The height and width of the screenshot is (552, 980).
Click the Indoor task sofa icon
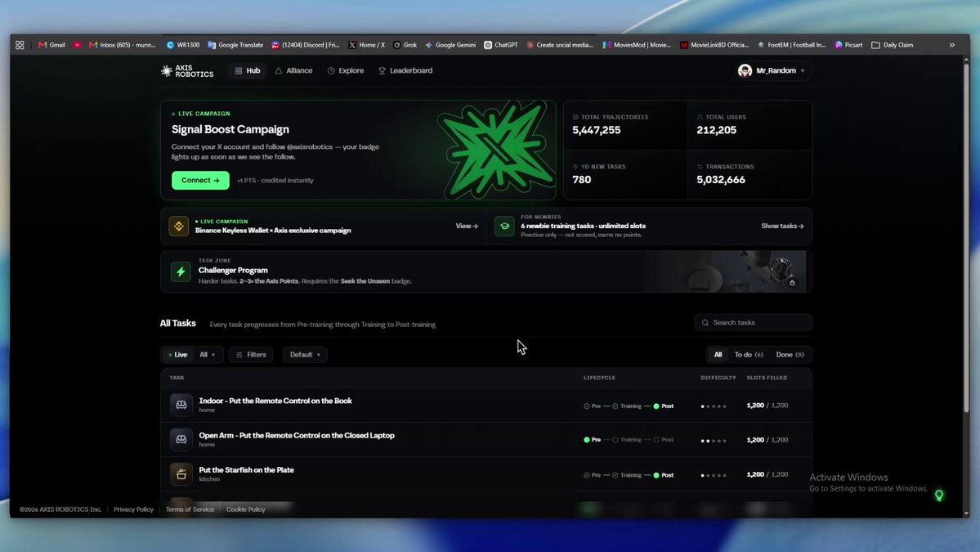click(x=181, y=405)
